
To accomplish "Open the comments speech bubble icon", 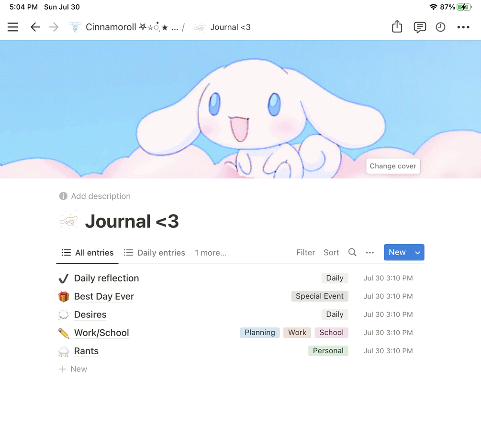I will tap(420, 27).
